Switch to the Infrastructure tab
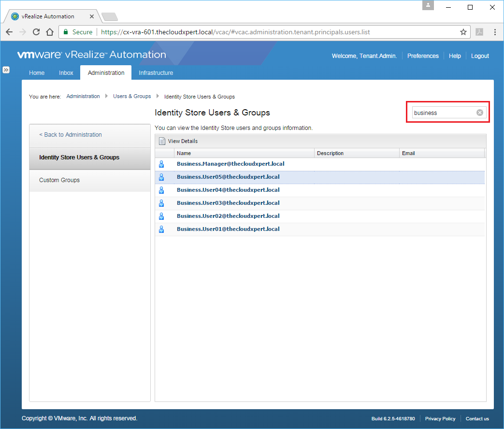 pyautogui.click(x=156, y=73)
